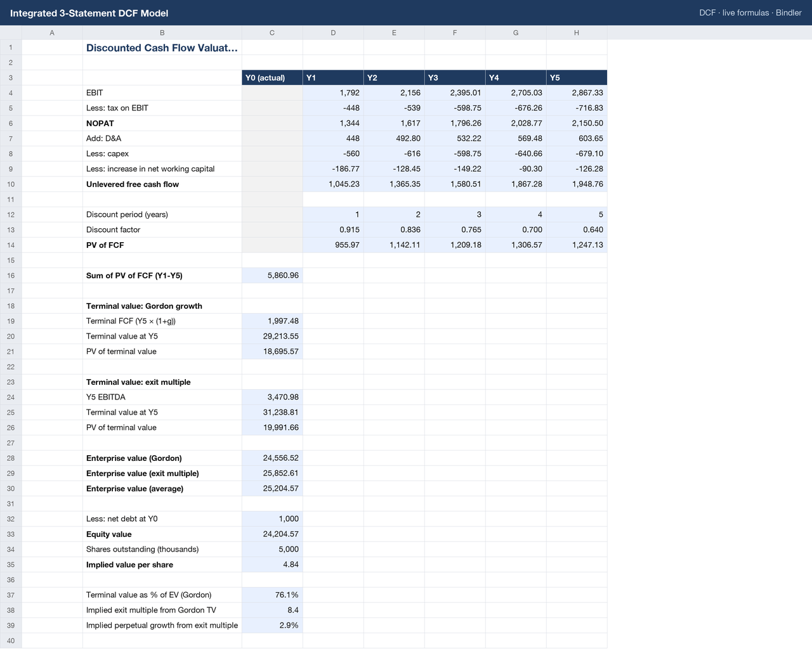Click the Y5 column header cell
Screen dimensions: 812x653
577,78
